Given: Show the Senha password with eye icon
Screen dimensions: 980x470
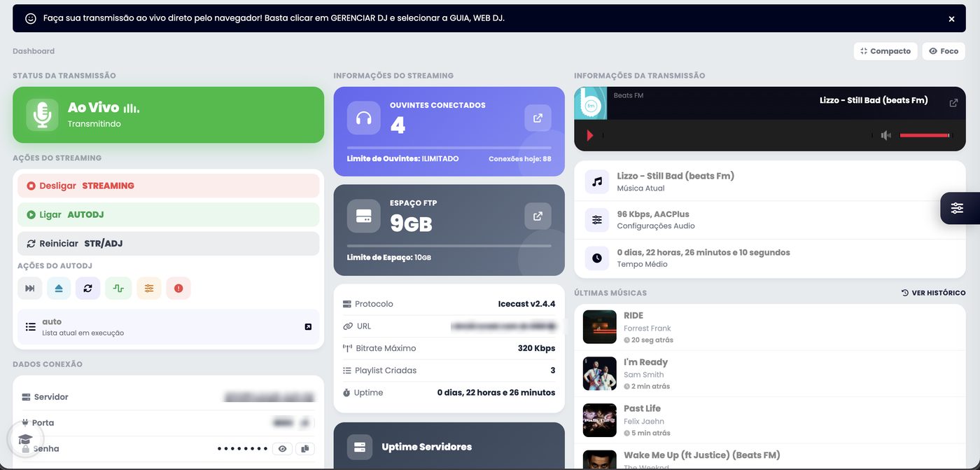Looking at the screenshot, I should (x=283, y=449).
